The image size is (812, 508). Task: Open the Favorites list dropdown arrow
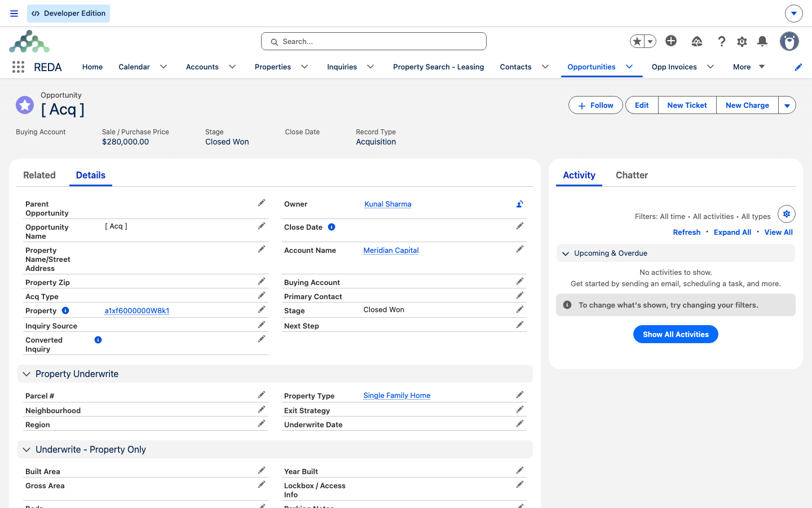tap(650, 41)
